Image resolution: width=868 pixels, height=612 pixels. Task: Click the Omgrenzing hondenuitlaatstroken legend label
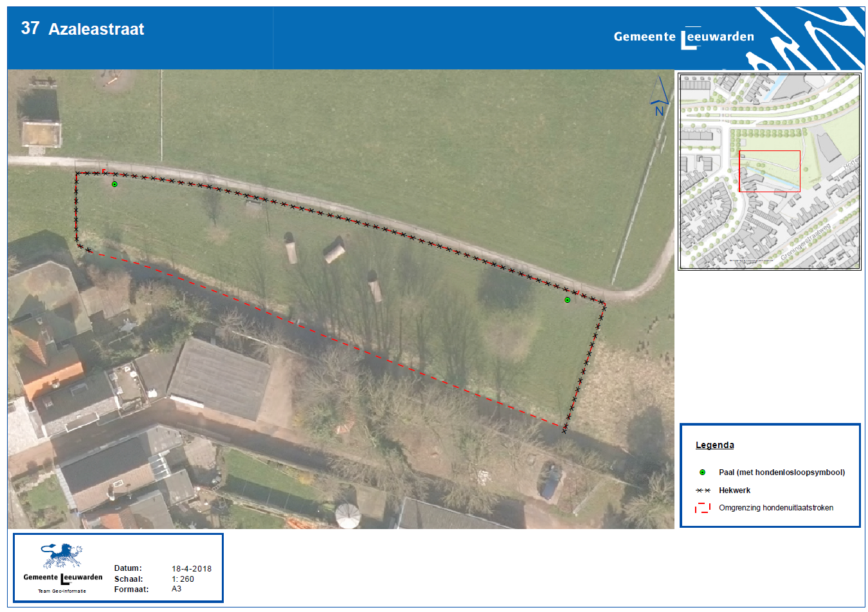[775, 508]
